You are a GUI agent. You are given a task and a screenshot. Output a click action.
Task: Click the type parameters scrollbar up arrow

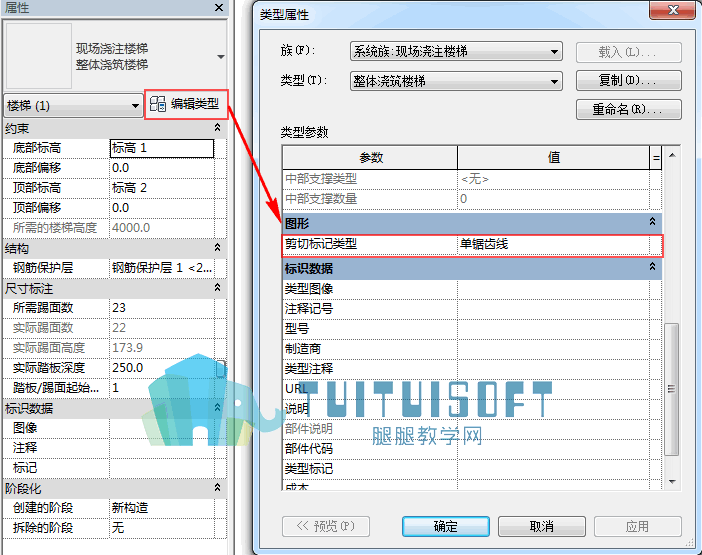672,155
